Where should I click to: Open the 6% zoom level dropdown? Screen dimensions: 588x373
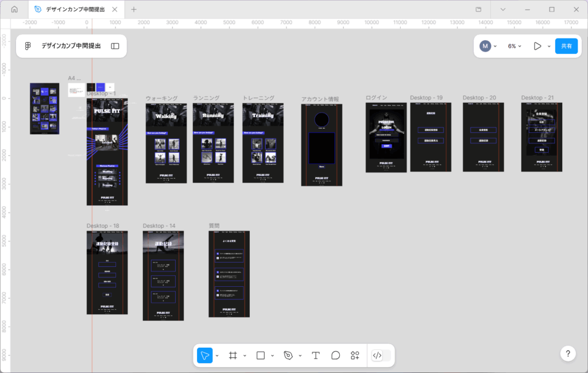pos(514,46)
